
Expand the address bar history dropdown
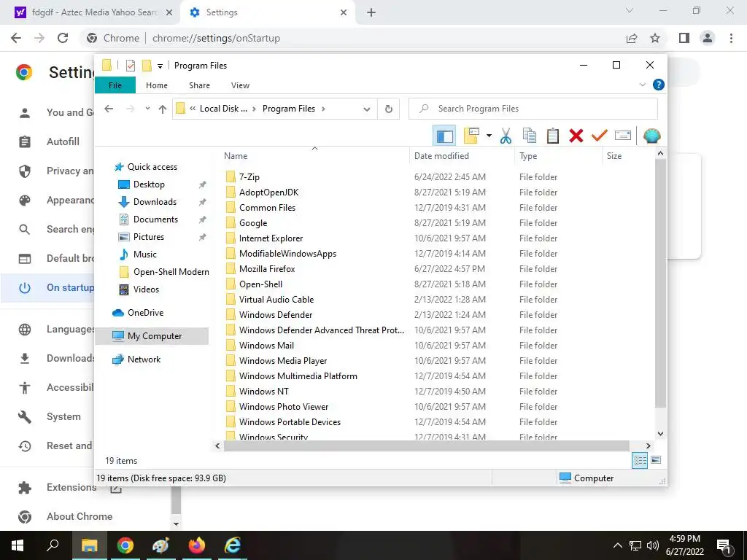click(366, 109)
